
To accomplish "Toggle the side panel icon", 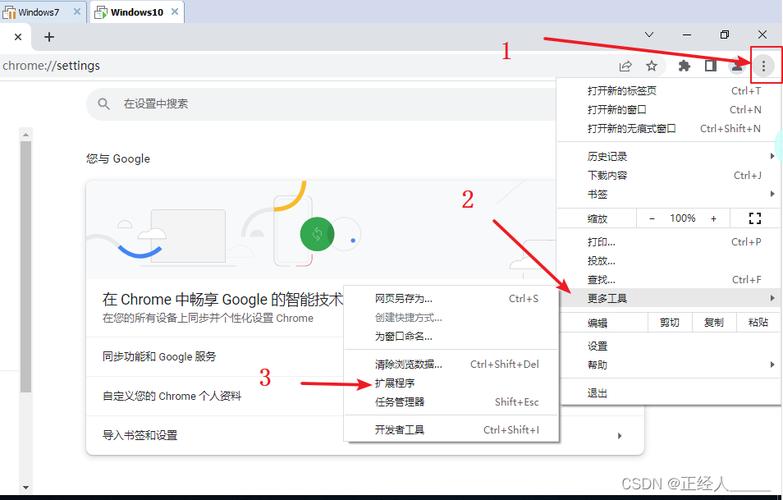I will (711, 65).
